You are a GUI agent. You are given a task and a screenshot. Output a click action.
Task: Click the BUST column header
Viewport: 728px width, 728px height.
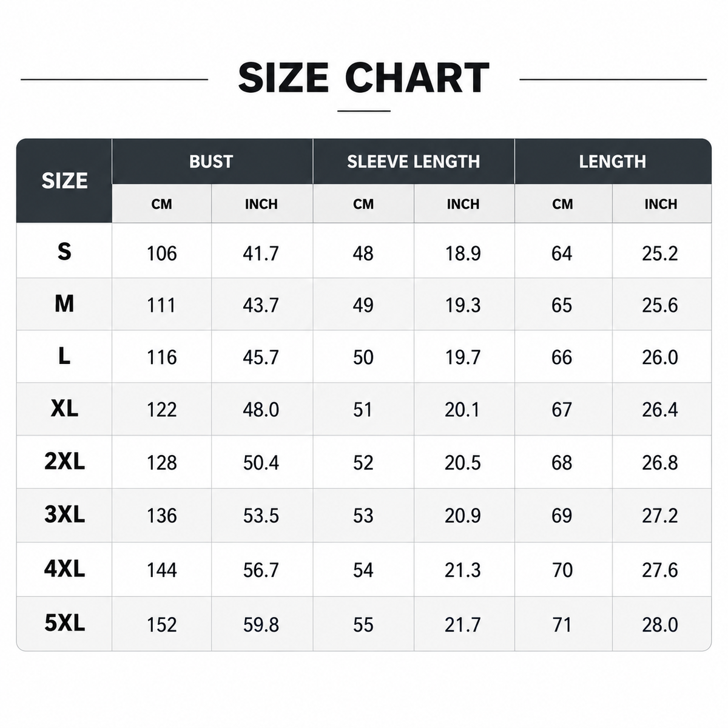(x=212, y=161)
